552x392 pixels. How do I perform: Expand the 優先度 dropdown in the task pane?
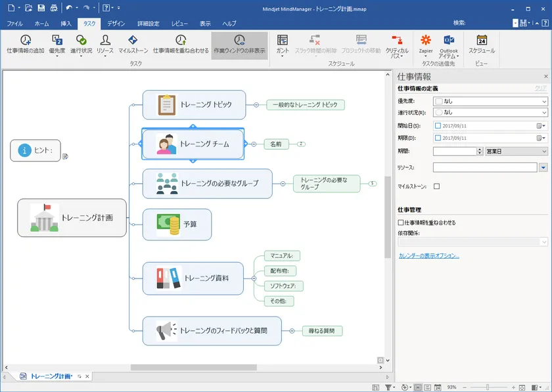click(x=544, y=101)
